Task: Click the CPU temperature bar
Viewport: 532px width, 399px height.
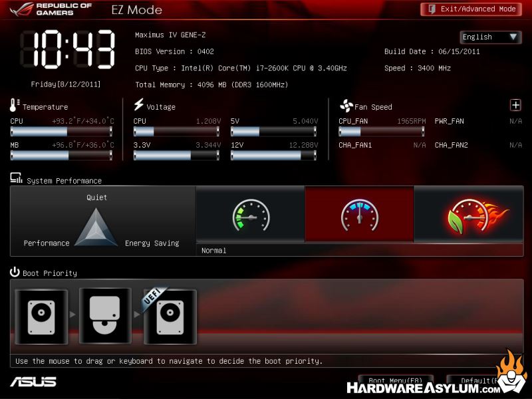Action: pyautogui.click(x=61, y=131)
